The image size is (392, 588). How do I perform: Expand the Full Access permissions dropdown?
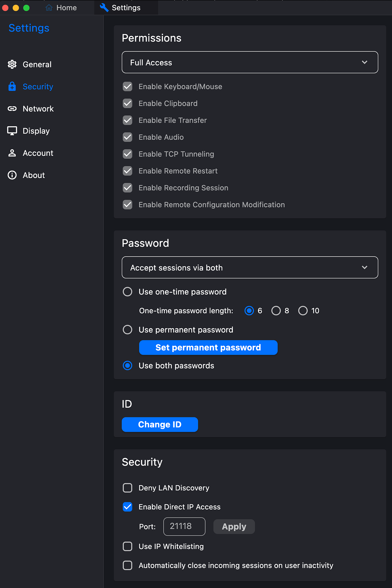click(x=250, y=62)
